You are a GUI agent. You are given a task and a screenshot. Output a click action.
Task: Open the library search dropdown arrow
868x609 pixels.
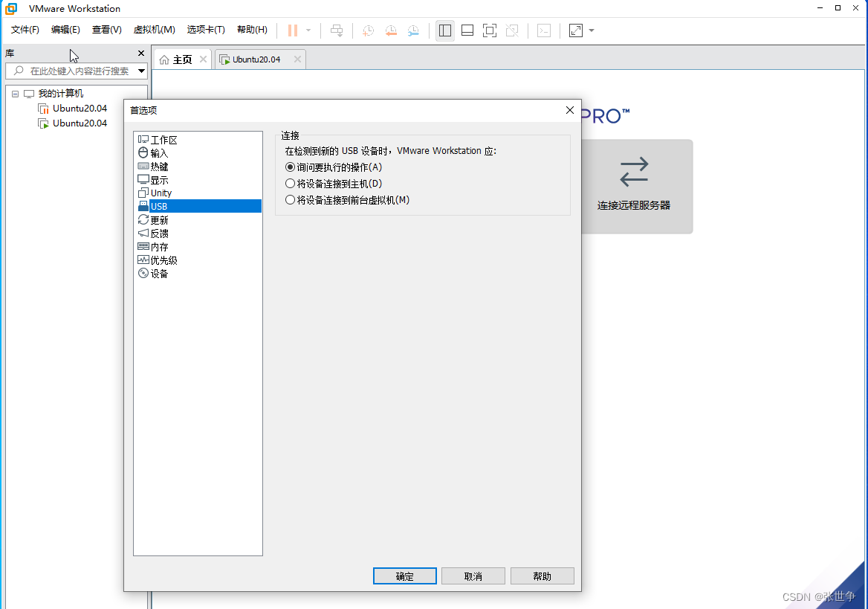point(142,71)
